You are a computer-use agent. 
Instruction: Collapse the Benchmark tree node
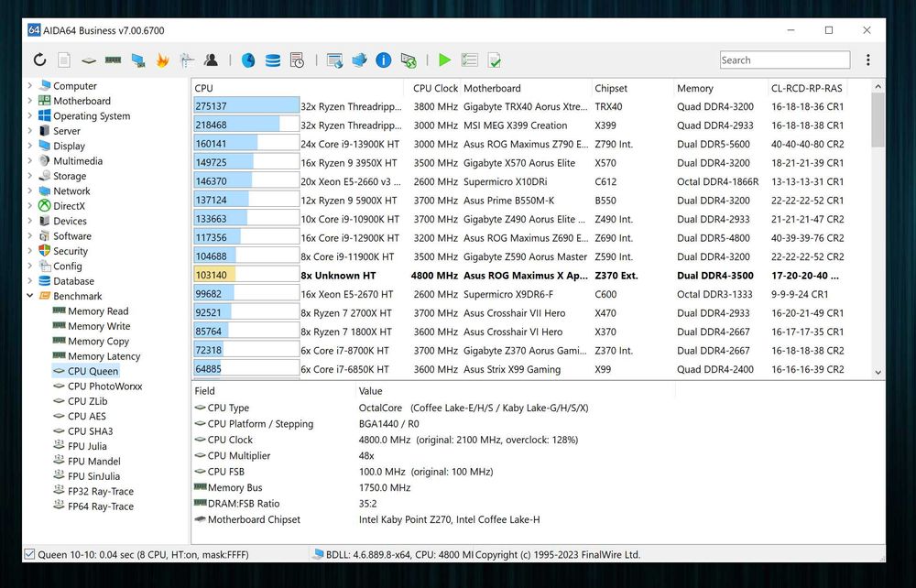(x=30, y=296)
